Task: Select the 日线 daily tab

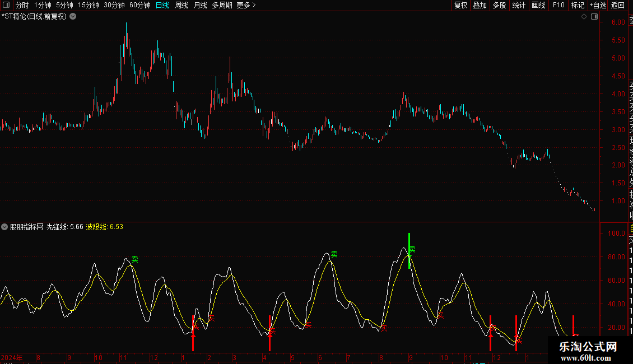Action: click(162, 5)
